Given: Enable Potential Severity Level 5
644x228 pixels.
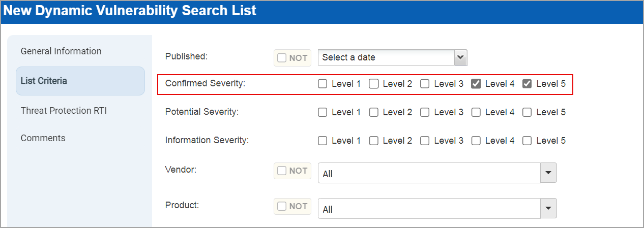Looking at the screenshot, I should click(x=528, y=113).
